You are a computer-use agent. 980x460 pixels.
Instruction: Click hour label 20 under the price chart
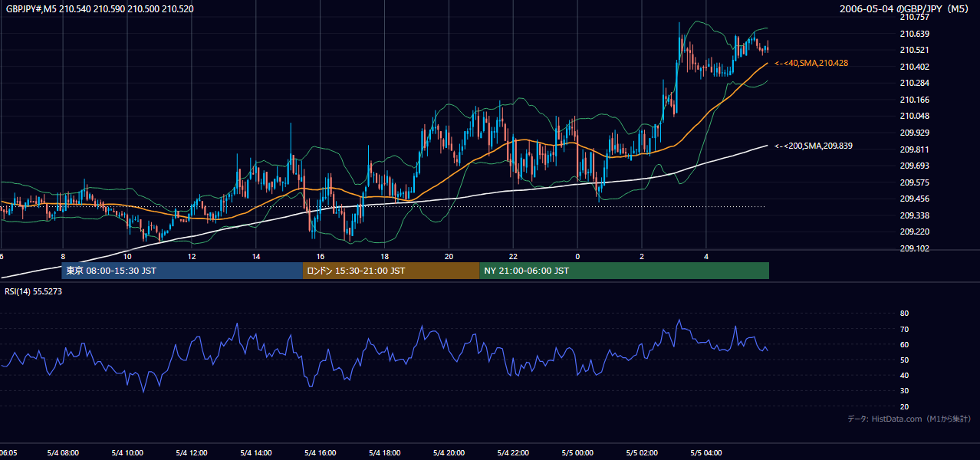click(x=449, y=256)
